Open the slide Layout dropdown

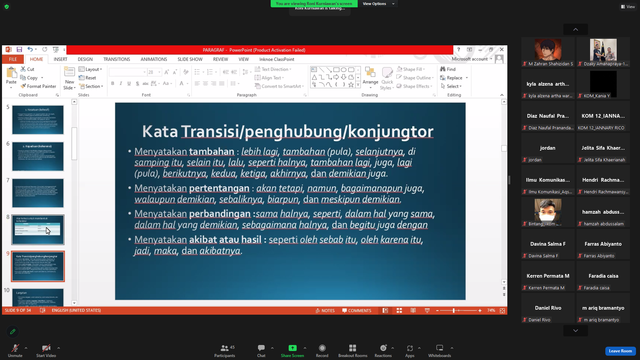click(90, 69)
